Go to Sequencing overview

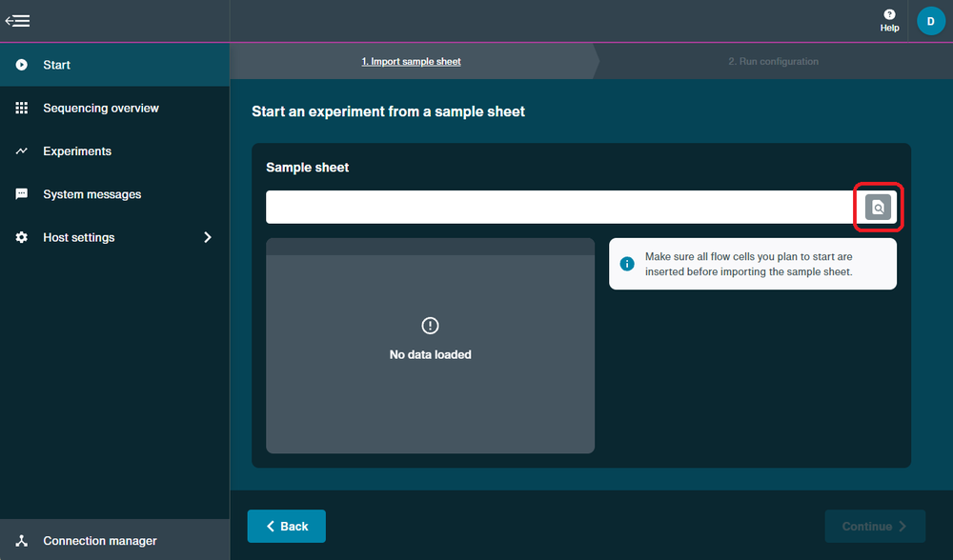(115, 108)
